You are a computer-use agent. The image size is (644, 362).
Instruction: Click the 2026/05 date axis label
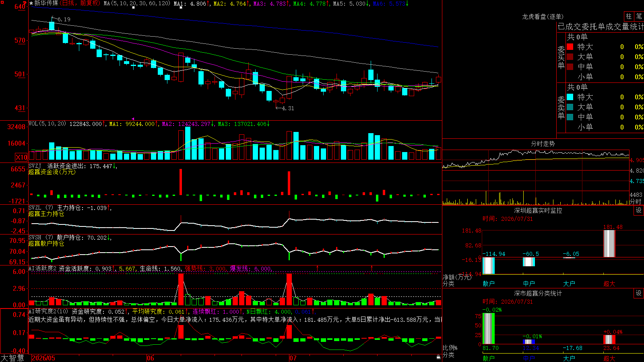43,358
